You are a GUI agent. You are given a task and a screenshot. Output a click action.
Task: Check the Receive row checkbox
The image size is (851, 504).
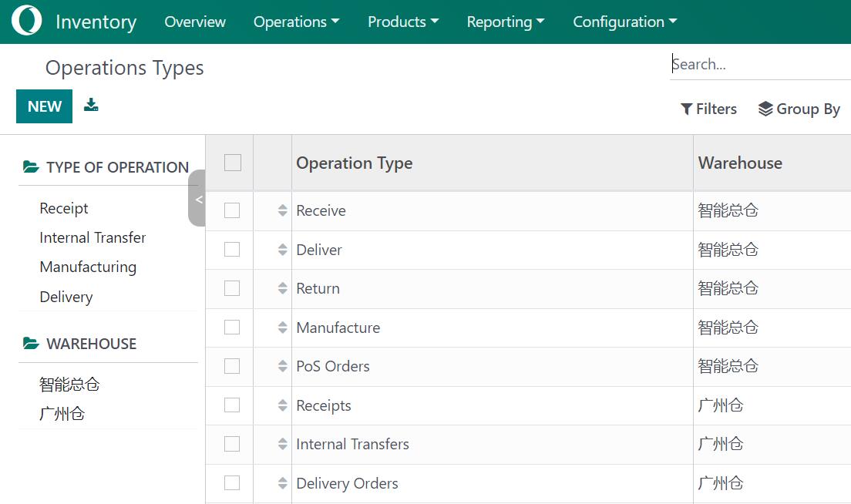pos(232,210)
